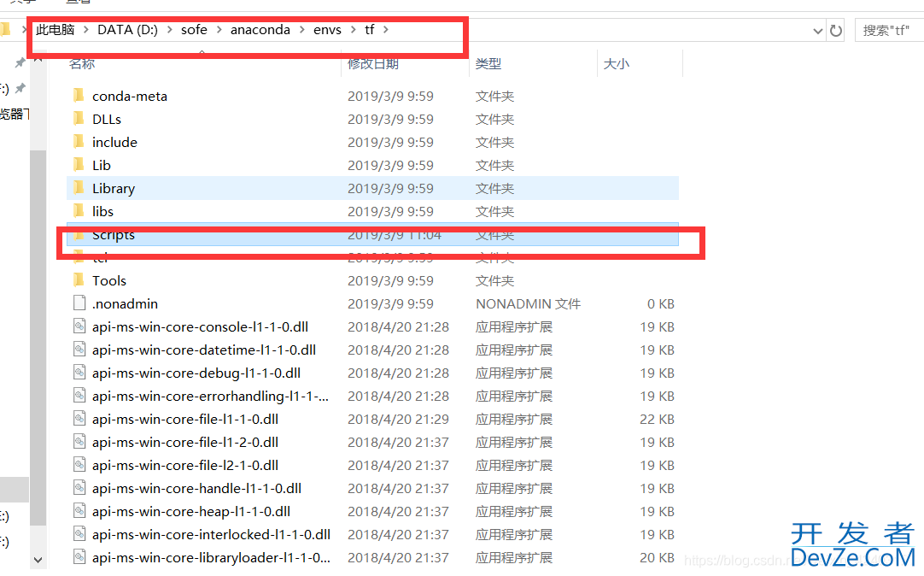Image resolution: width=924 pixels, height=576 pixels.
Task: Sort by 修改日期 column header
Action: coord(373,64)
